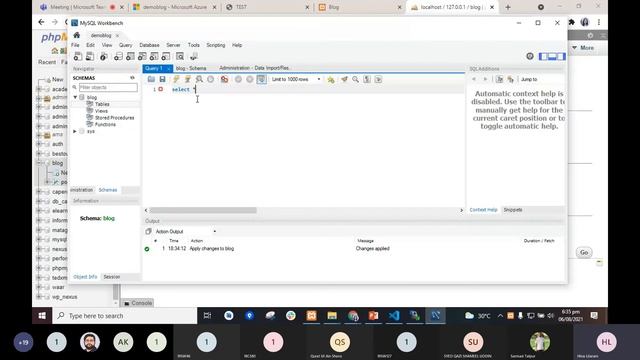Save snippet star icon
640x360 pixels.
coord(331,80)
